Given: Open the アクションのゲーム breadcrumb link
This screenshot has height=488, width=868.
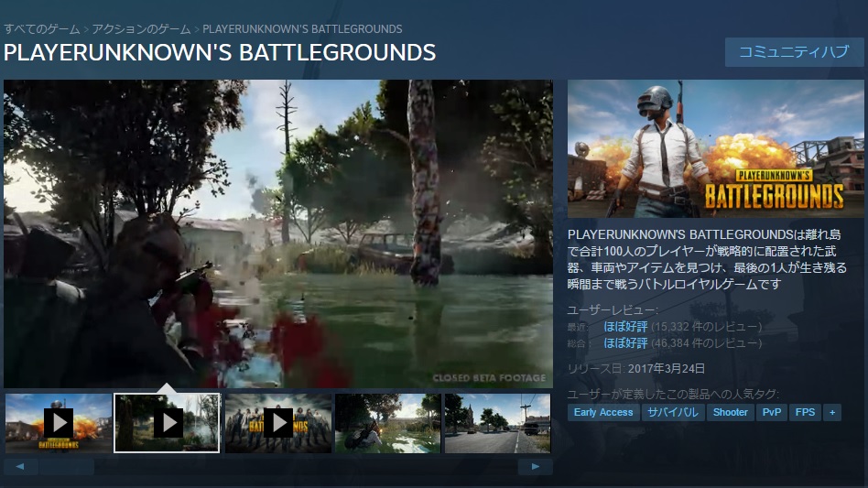Looking at the screenshot, I should [141, 28].
